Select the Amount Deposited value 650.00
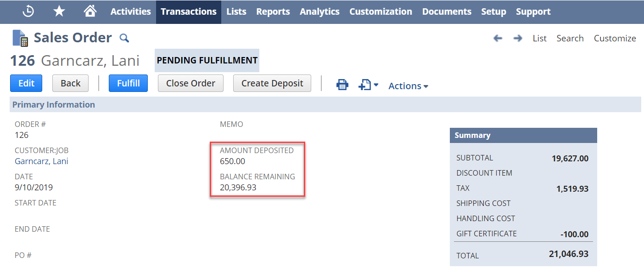The image size is (644, 274). 232,161
